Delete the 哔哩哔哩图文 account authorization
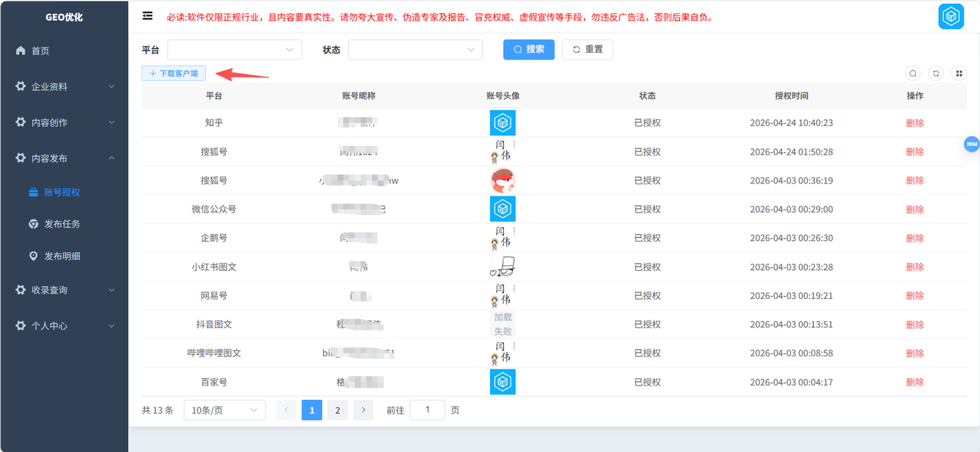The width and height of the screenshot is (980, 452). [x=915, y=353]
